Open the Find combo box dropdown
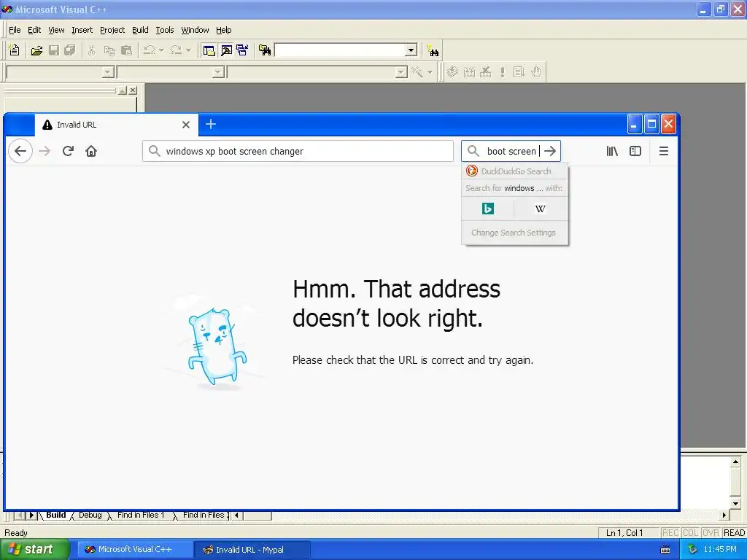747x560 pixels. (411, 50)
